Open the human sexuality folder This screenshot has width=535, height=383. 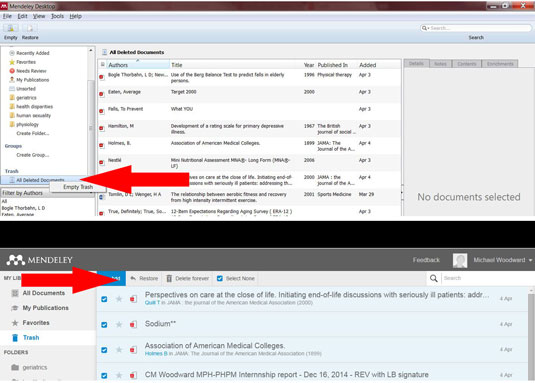pyautogui.click(x=33, y=115)
